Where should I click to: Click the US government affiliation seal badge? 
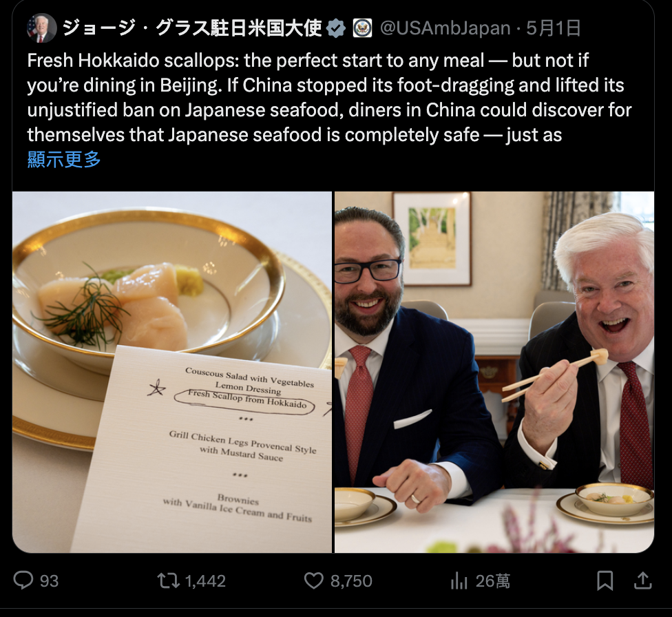coord(362,28)
